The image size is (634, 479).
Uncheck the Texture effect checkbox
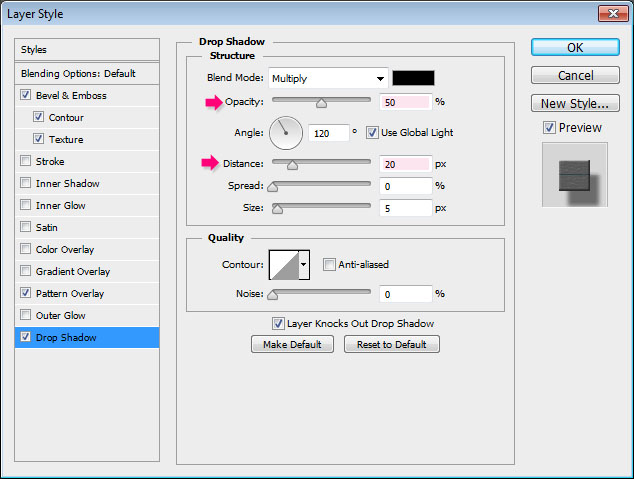pos(38,139)
